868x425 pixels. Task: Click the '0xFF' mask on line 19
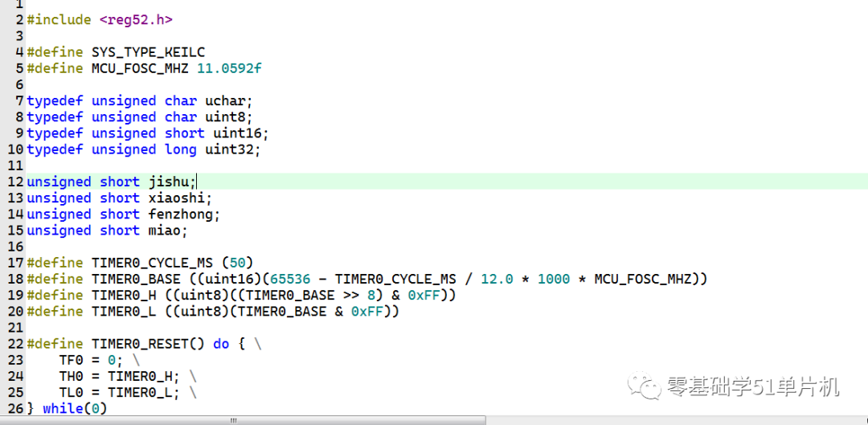click(424, 295)
